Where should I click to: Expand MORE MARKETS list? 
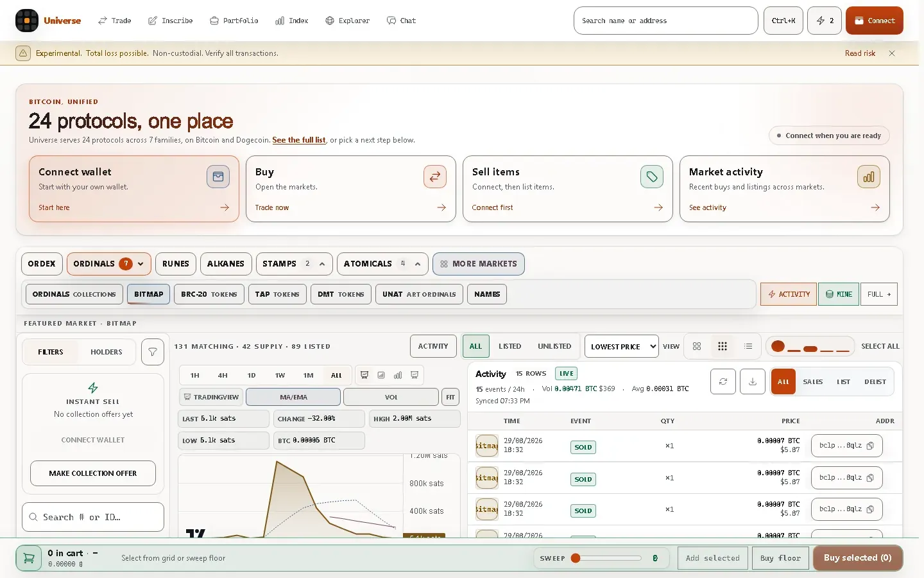(479, 264)
